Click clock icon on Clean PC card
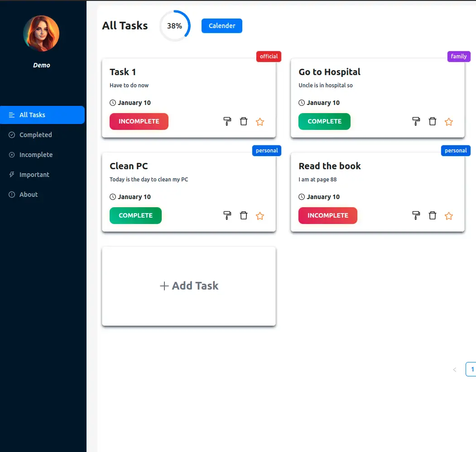Screen dimensions: 476x452 click(x=113, y=197)
